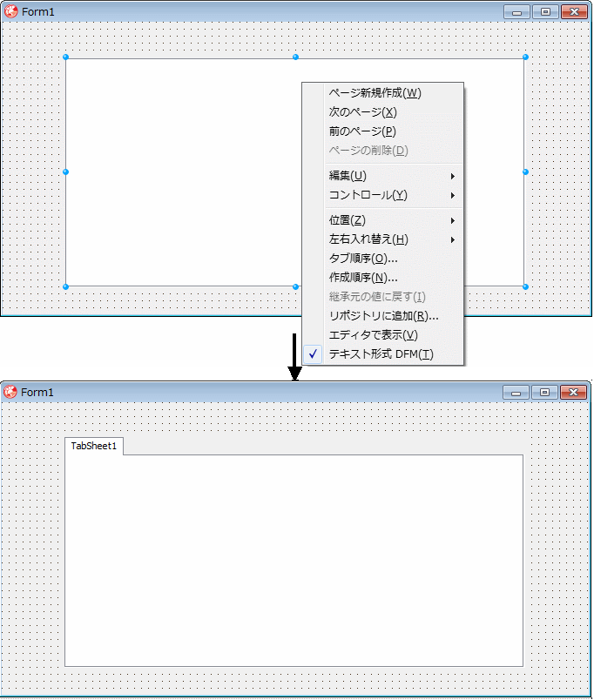Select 次のページ(X) menu entry
Screen dimensions: 594x700
[382, 112]
